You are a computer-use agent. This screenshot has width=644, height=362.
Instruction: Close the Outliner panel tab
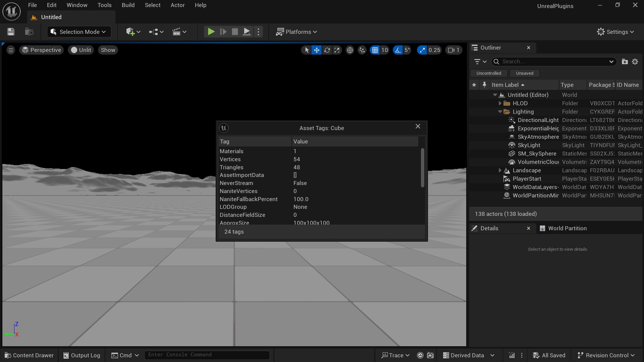(x=528, y=48)
